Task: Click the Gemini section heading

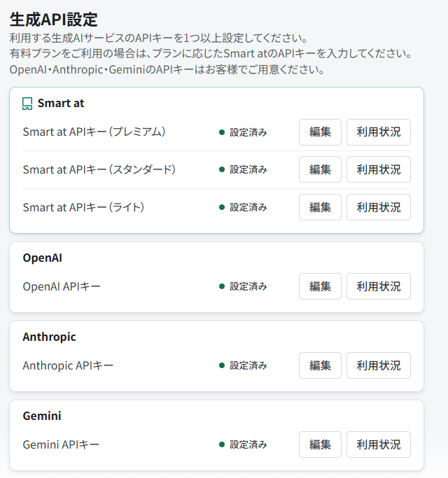Action: (42, 416)
